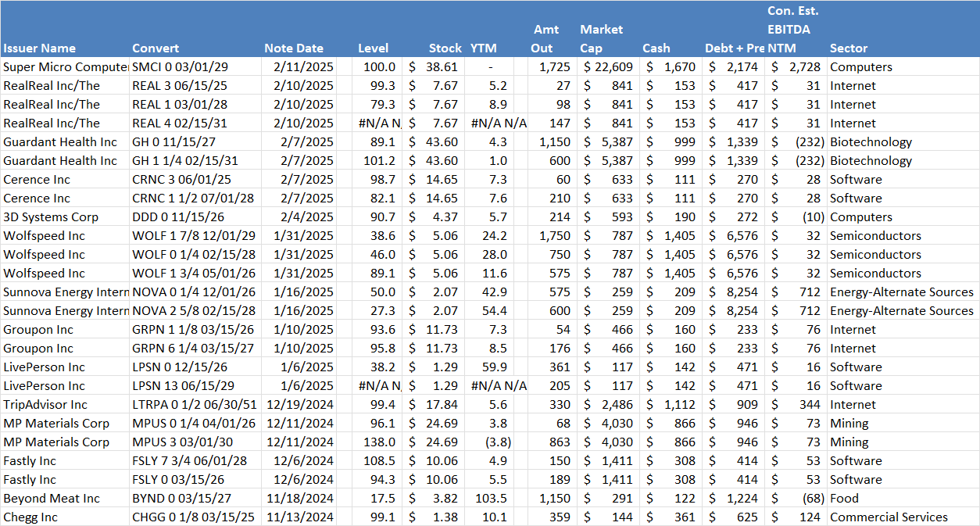Select the GRPN 1 1/8 03/15/26 cell
The image size is (980, 526).
(x=194, y=330)
